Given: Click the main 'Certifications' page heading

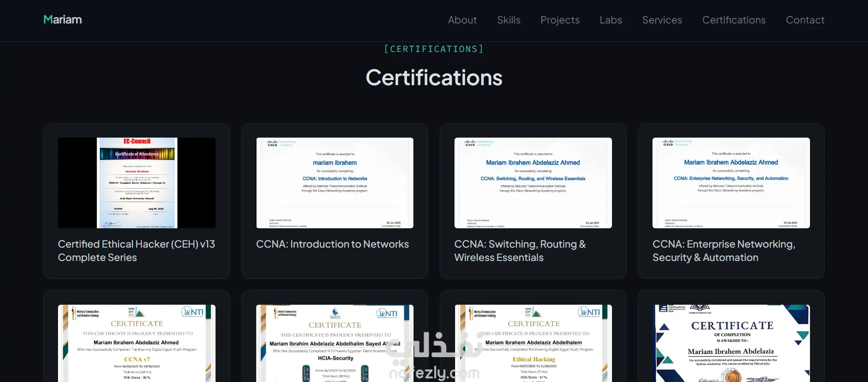Looking at the screenshot, I should tap(434, 78).
